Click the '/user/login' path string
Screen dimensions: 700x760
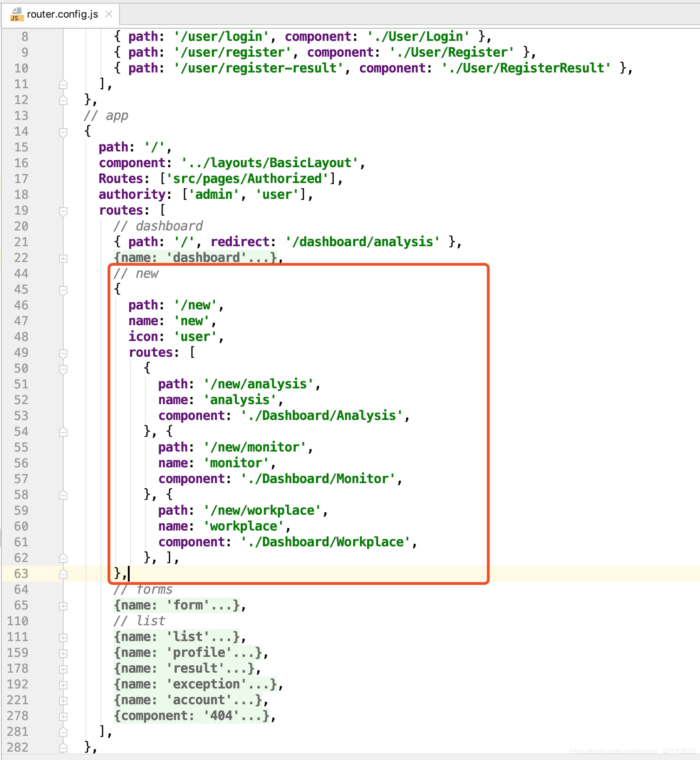pos(222,37)
